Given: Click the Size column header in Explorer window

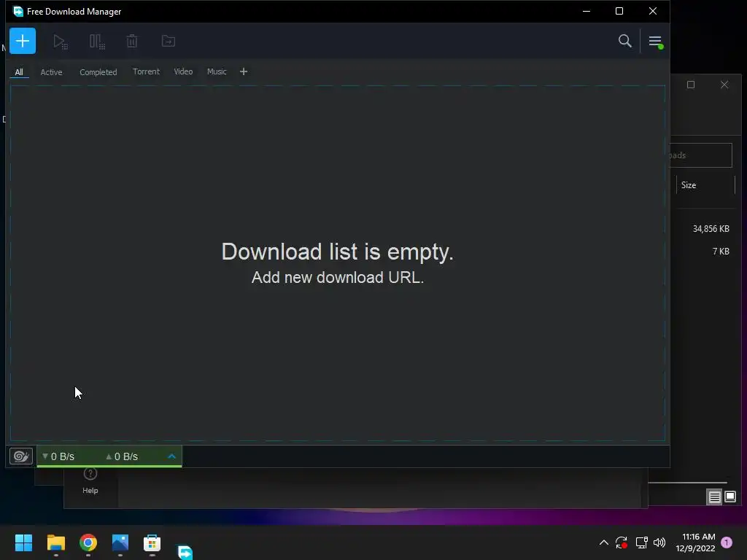Looking at the screenshot, I should (x=705, y=185).
